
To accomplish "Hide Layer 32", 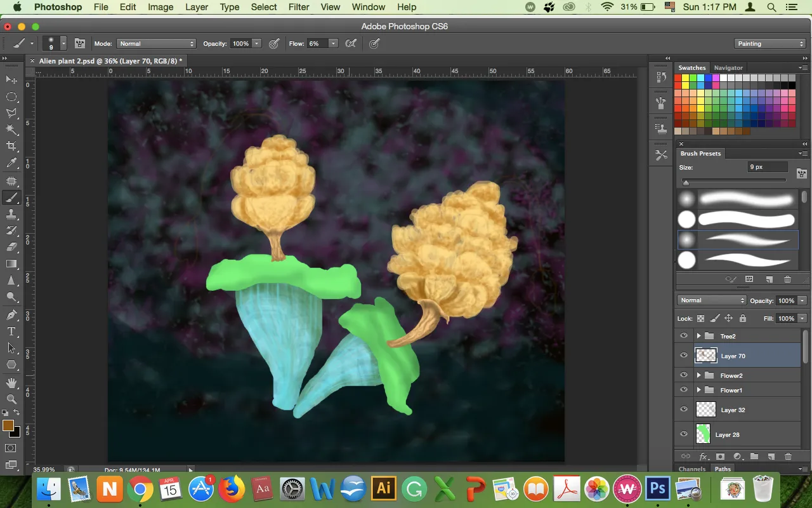I will click(684, 410).
